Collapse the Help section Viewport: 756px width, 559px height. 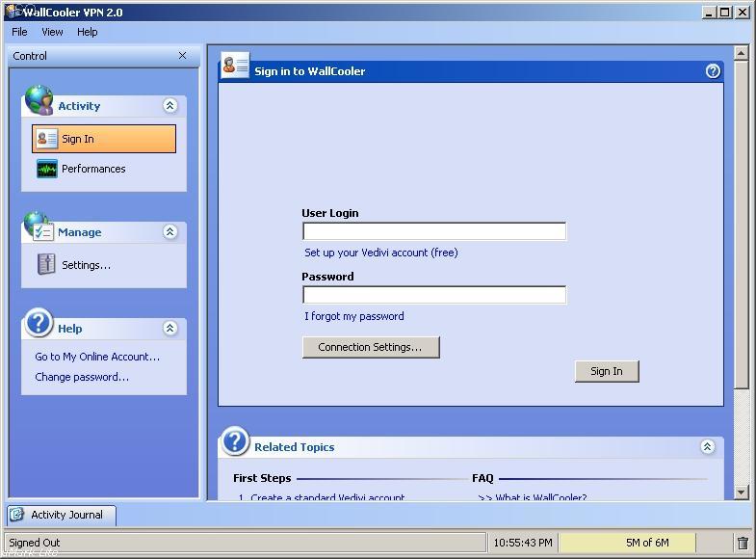coord(169,328)
